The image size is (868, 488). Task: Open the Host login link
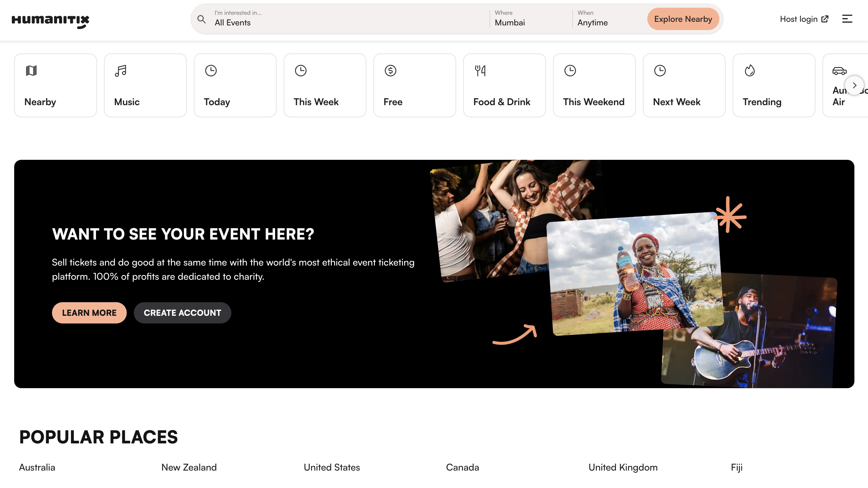coord(804,19)
